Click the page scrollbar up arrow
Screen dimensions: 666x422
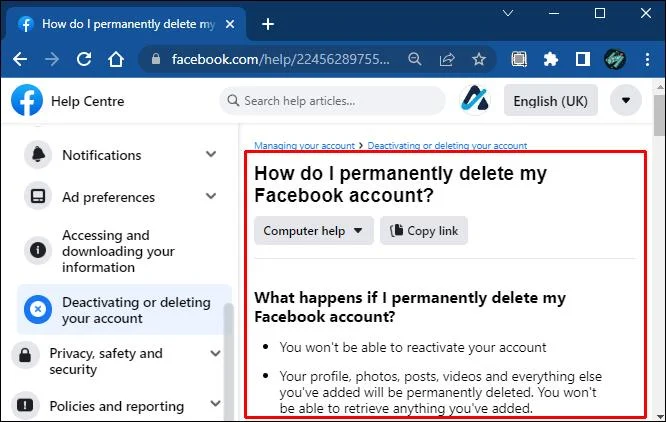click(x=660, y=87)
